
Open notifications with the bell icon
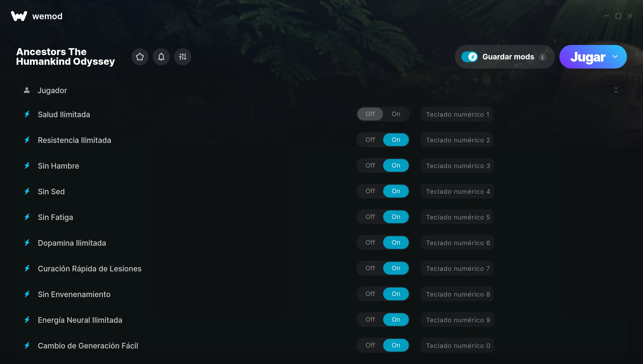(x=161, y=57)
